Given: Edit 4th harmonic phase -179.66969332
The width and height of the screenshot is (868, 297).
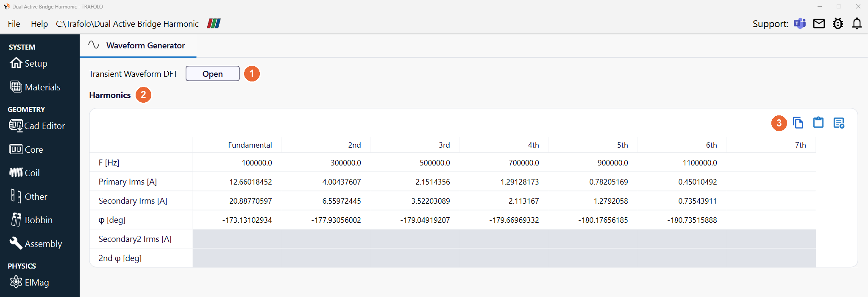Looking at the screenshot, I should 504,220.
